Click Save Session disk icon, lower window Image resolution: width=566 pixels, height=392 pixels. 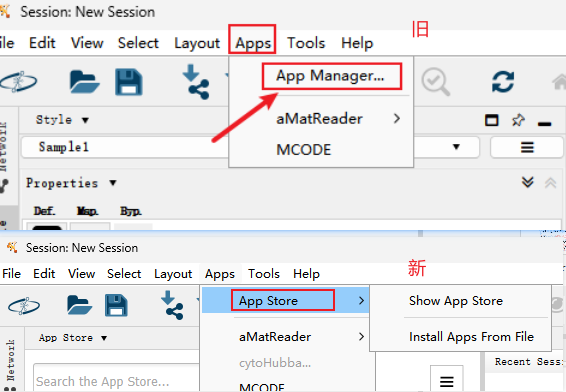(116, 305)
